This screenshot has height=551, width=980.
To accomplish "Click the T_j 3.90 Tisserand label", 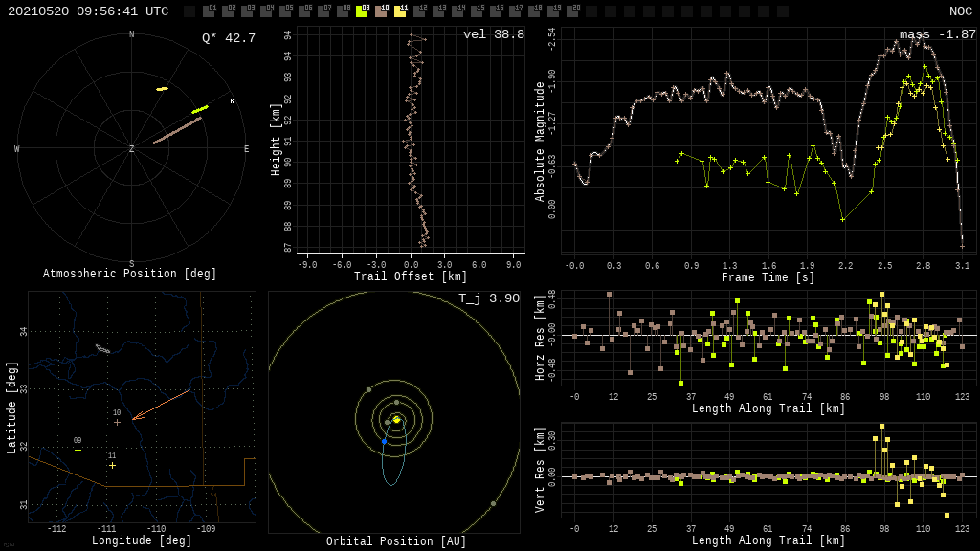I will (x=488, y=298).
